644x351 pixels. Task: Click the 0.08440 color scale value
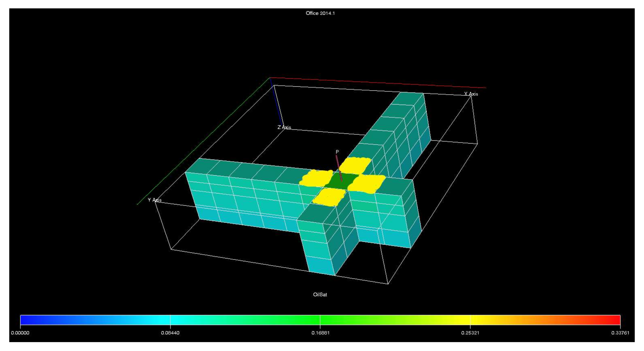pos(170,333)
